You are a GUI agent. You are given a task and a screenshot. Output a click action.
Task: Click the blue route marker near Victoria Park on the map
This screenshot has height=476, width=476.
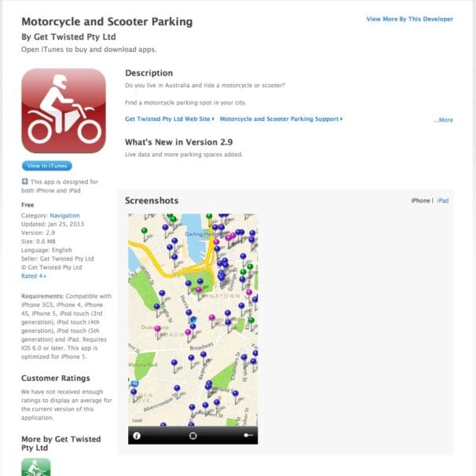(134, 383)
